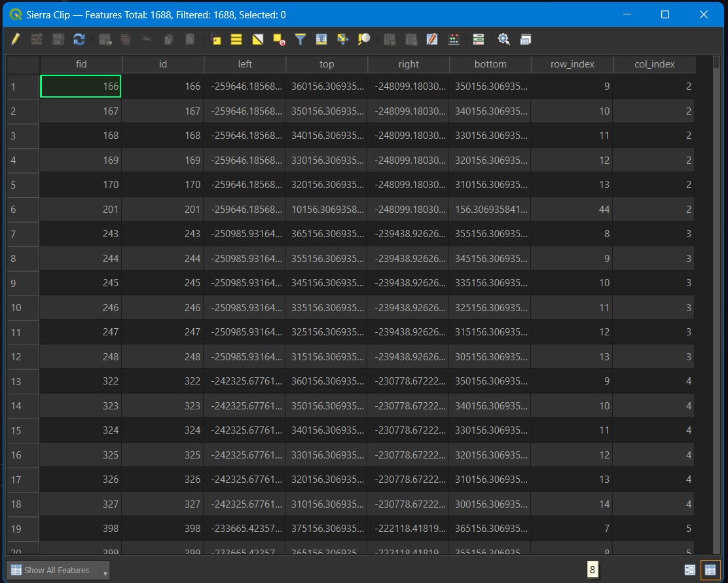728x583 pixels.
Task: Click the highlighted cell showing 166
Action: point(80,86)
